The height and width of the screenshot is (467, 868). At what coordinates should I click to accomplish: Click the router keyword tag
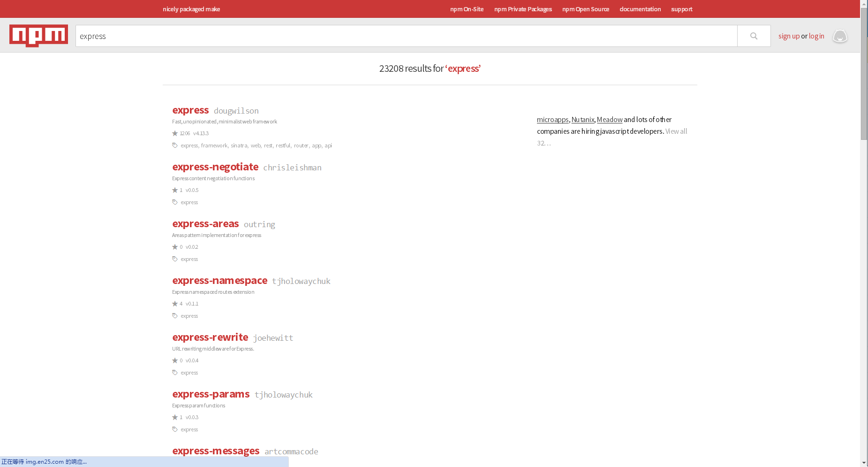[301, 145]
